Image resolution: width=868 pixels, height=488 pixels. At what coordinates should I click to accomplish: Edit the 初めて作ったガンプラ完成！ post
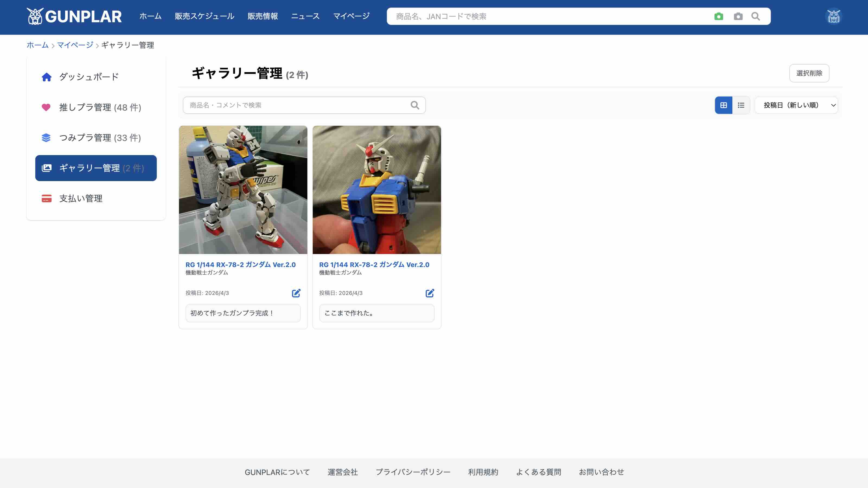point(296,293)
